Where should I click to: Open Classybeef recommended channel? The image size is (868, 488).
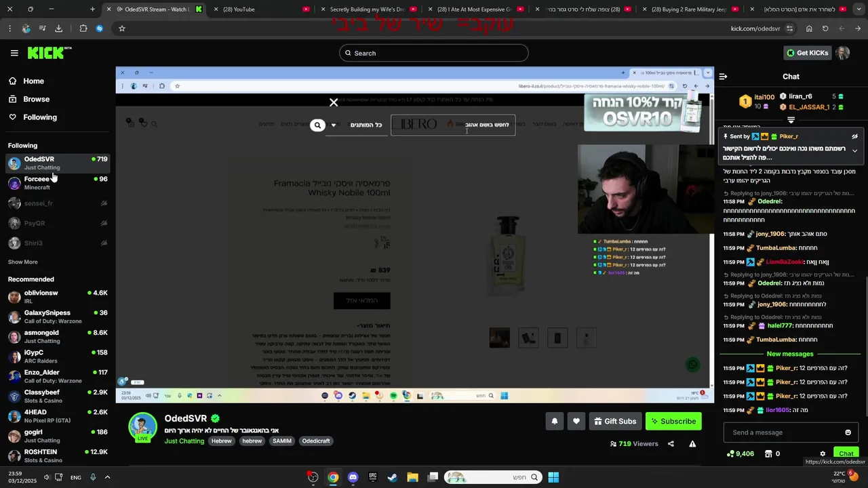pos(58,396)
